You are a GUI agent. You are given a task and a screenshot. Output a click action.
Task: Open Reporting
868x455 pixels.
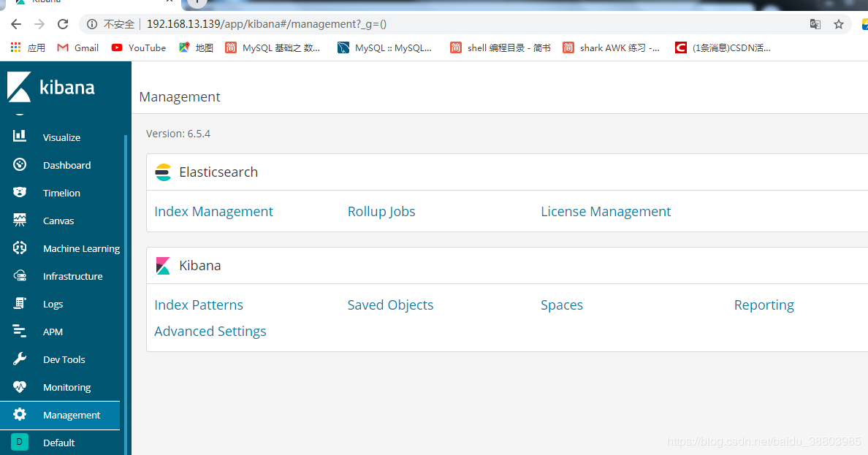pyautogui.click(x=764, y=305)
